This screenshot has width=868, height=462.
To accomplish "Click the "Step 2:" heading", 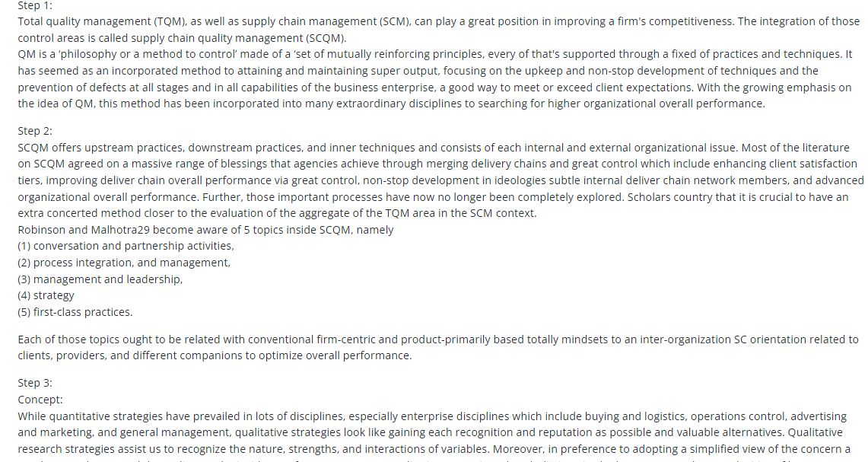I will (35, 131).
